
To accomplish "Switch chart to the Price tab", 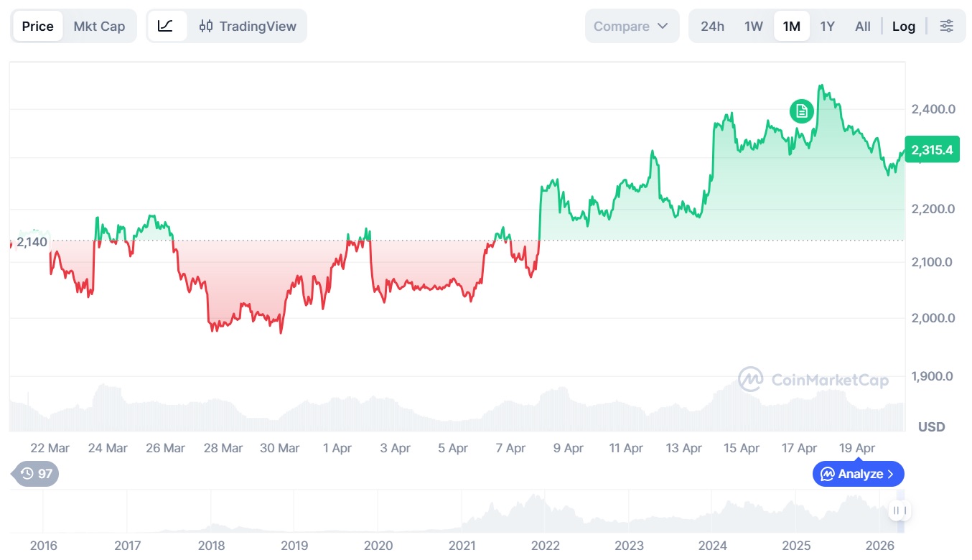I will [x=38, y=27].
